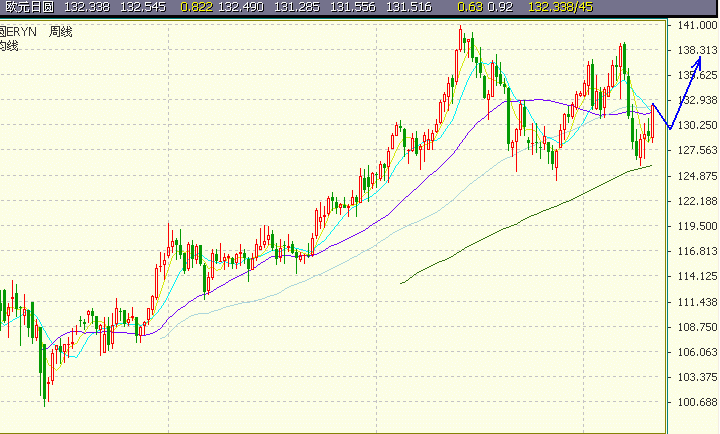The image size is (720, 434).
Task: Click the right end of dark green MA line
Action: [651, 166]
